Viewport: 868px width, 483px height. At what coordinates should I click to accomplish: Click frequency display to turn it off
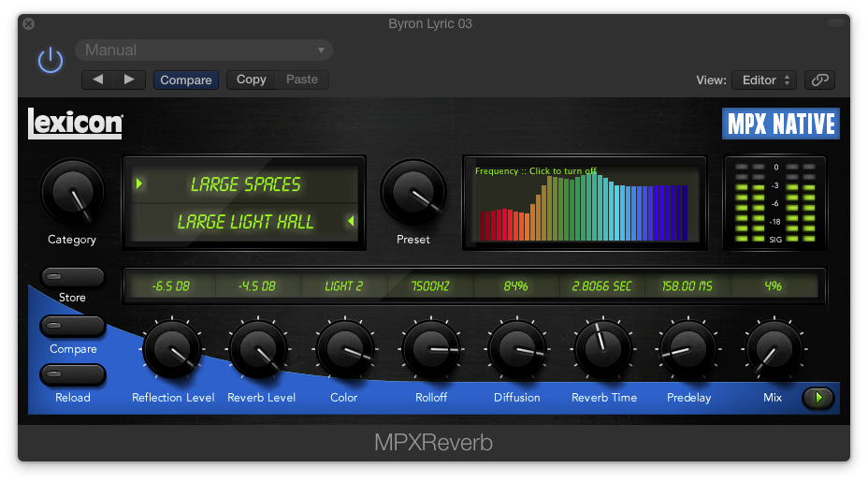(x=585, y=203)
